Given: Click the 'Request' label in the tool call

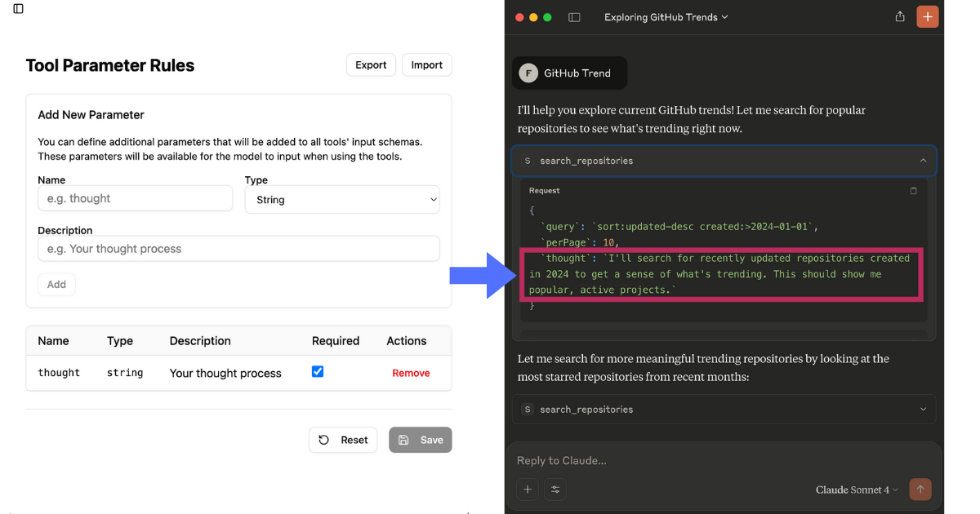Looking at the screenshot, I should tap(545, 191).
